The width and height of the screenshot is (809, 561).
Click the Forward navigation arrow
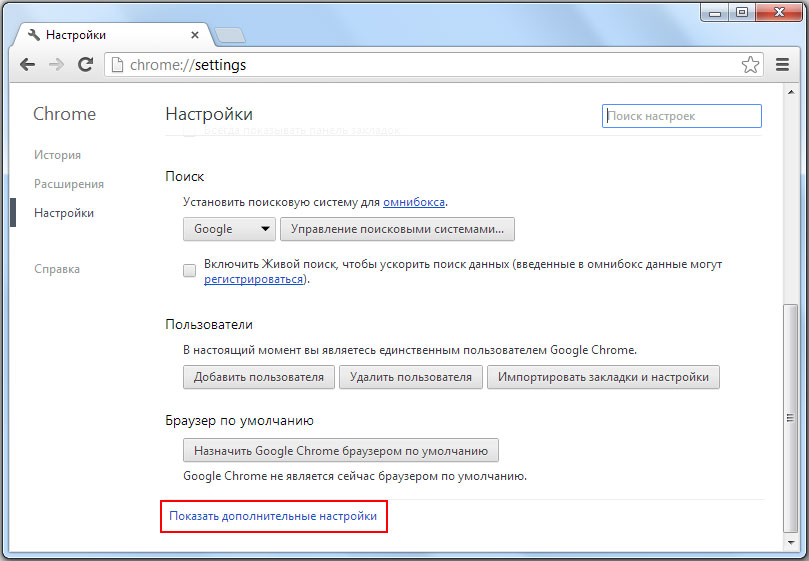pyautogui.click(x=57, y=65)
